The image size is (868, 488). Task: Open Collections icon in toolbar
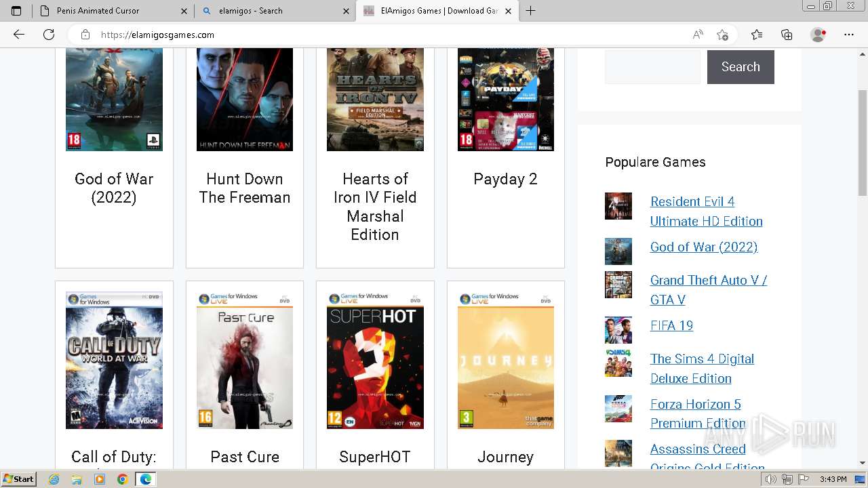787,35
